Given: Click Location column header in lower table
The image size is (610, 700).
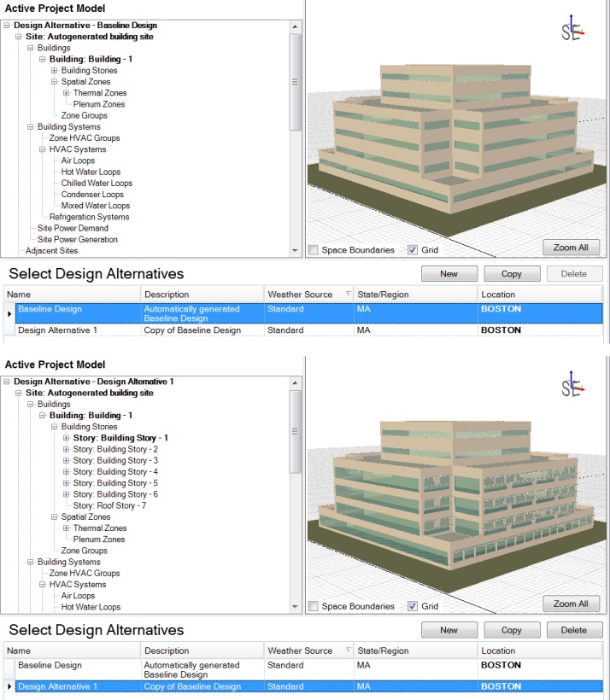Looking at the screenshot, I should (x=540, y=650).
